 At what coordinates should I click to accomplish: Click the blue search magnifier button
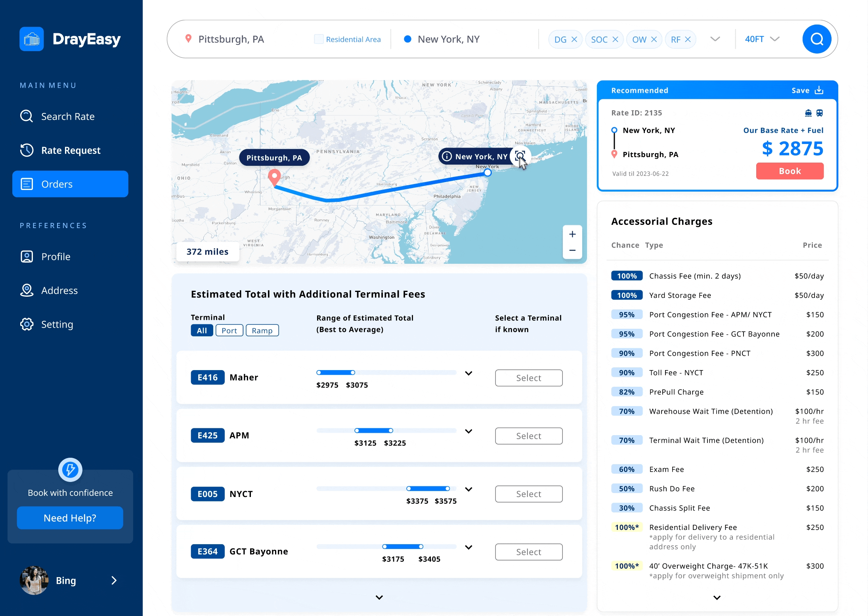(816, 39)
